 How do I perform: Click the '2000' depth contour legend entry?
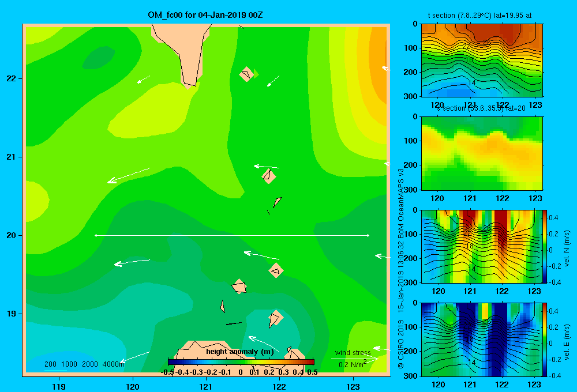(90, 364)
